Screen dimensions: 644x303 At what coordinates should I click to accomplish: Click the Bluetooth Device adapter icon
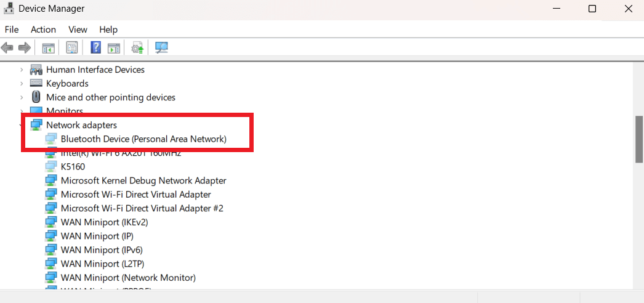click(51, 139)
